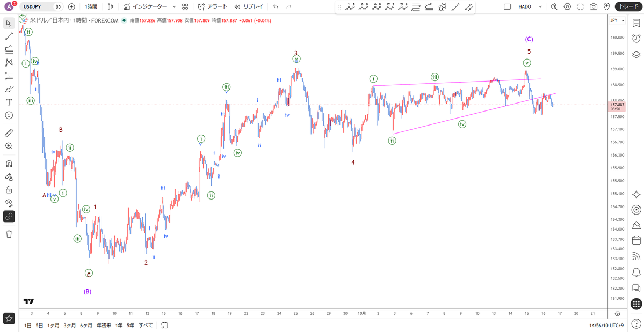Select the trend line in floating toolbar
644x332 pixels.
pos(455,6)
